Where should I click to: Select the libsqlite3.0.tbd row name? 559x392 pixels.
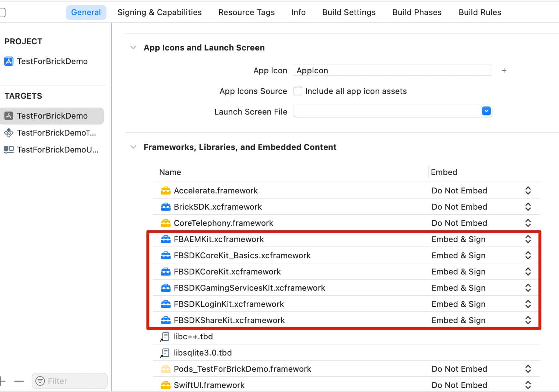coord(203,353)
